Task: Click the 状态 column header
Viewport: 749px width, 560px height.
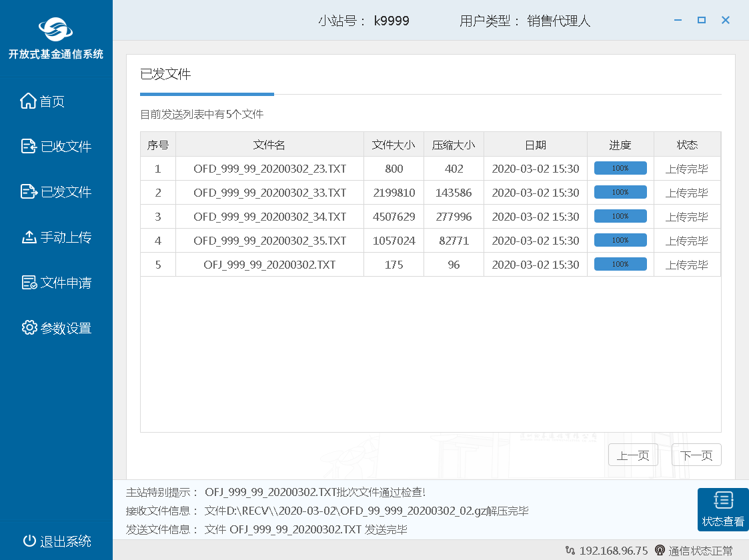Action: tap(687, 145)
